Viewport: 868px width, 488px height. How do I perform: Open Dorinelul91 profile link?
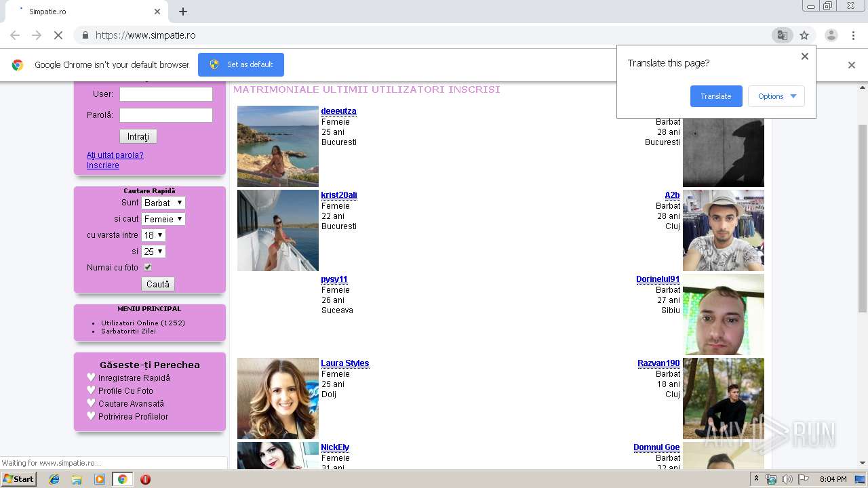[x=658, y=279]
